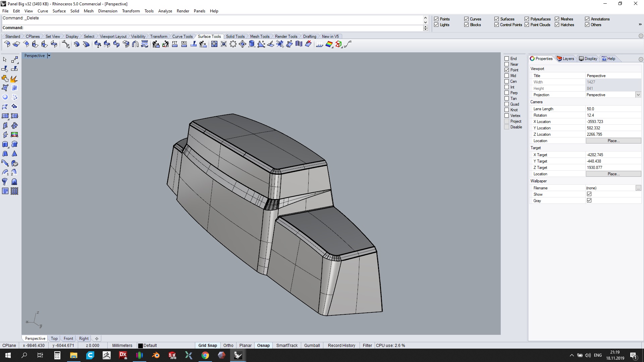Click the black Default layer swatch
This screenshot has height=362, width=644.
tap(141, 346)
